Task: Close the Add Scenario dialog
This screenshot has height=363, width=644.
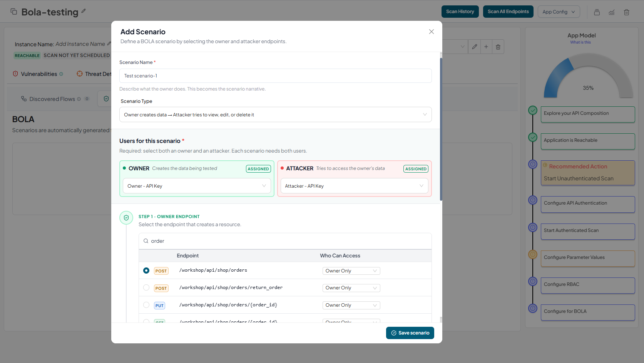Action: (431, 32)
